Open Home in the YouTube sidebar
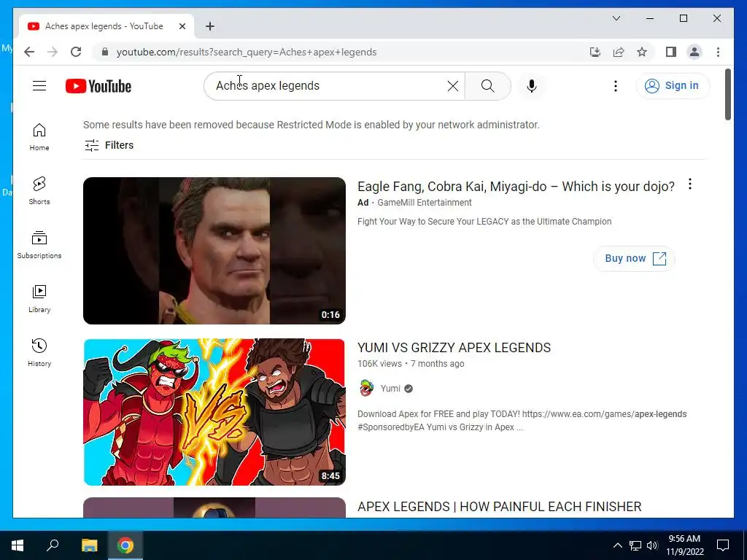 pyautogui.click(x=39, y=137)
